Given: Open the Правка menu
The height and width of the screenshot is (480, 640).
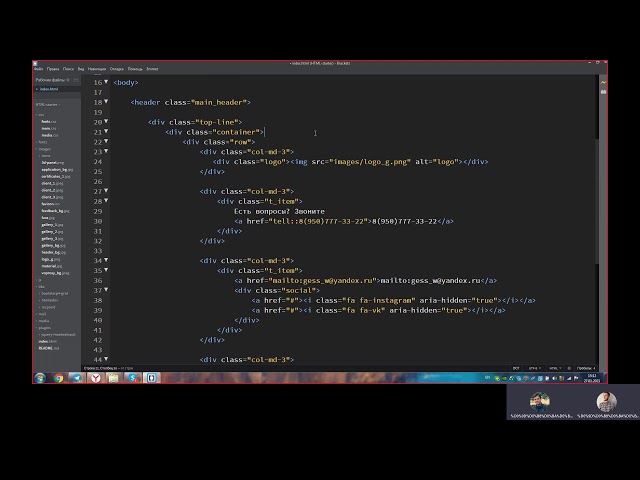Looking at the screenshot, I should pos(53,69).
